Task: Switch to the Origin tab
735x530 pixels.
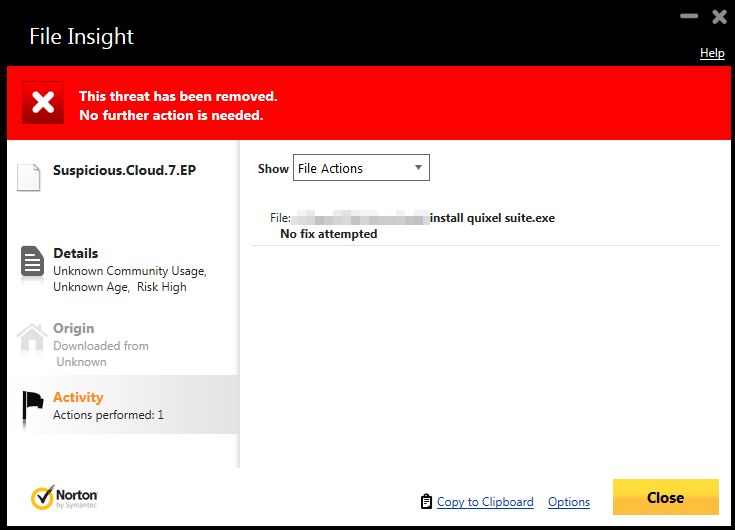Action: pos(123,344)
